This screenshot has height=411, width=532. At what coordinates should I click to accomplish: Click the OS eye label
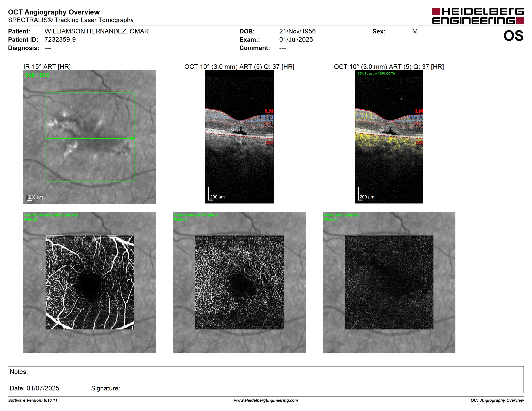click(x=513, y=36)
